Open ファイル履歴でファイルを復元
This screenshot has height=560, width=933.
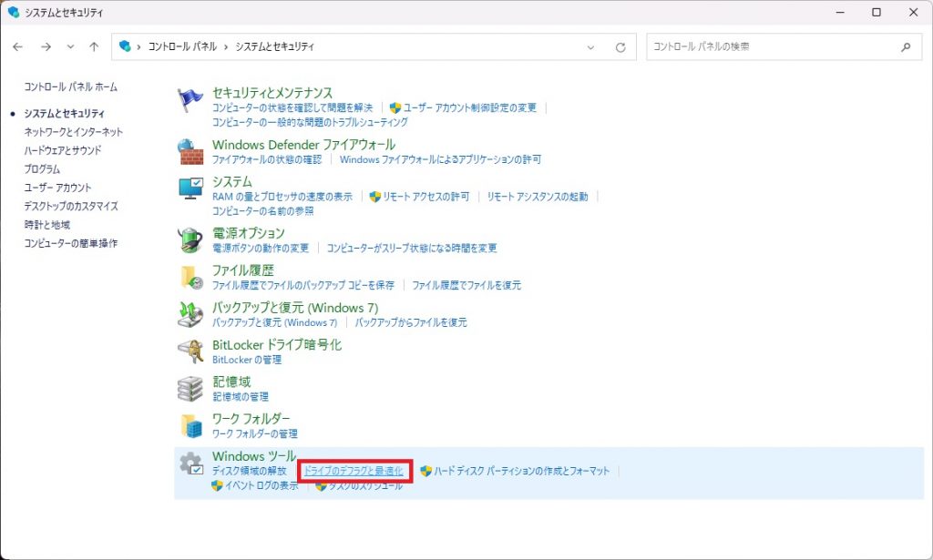pyautogui.click(x=466, y=285)
